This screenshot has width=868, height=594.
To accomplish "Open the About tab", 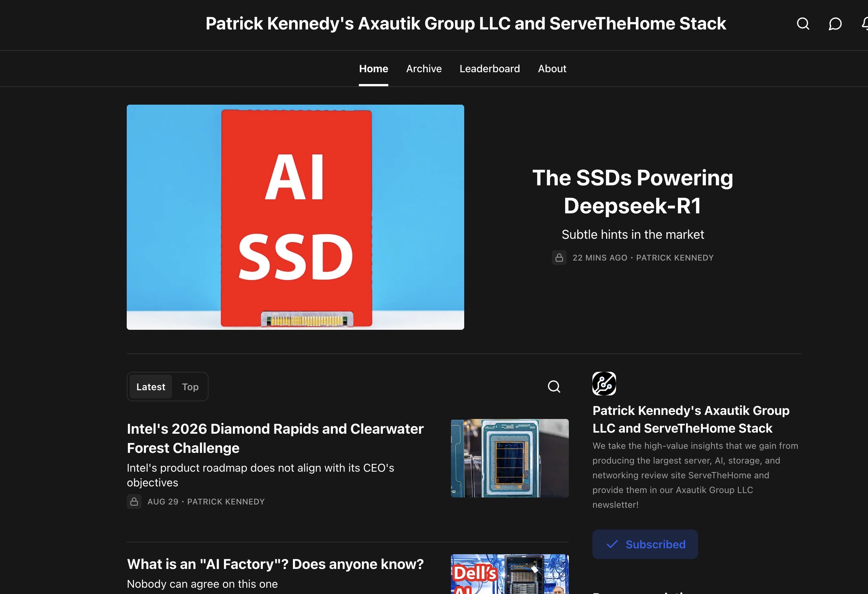I will (552, 69).
